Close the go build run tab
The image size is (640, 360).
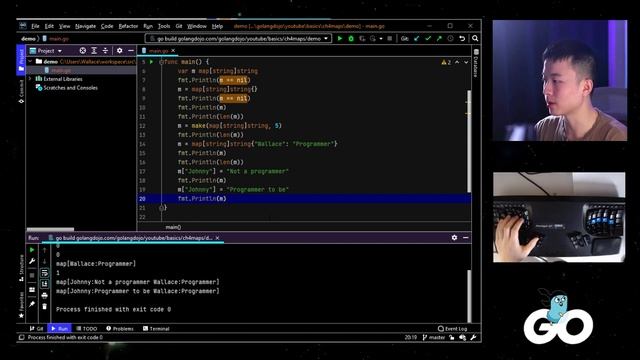pos(218,238)
